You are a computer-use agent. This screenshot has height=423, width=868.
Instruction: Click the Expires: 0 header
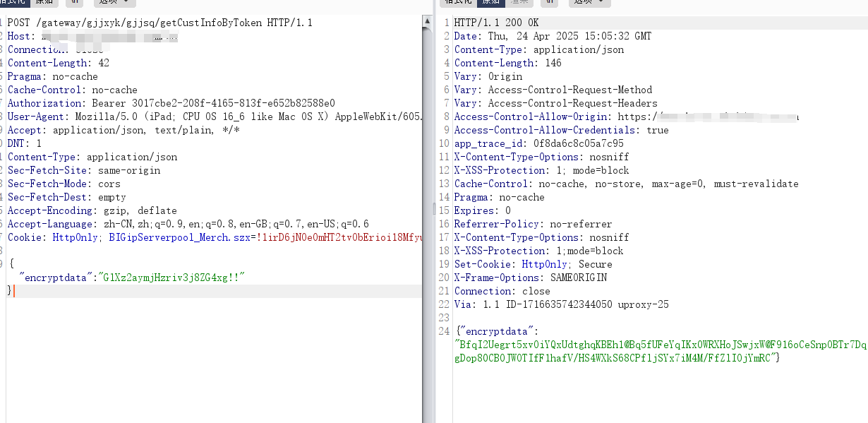pos(483,210)
